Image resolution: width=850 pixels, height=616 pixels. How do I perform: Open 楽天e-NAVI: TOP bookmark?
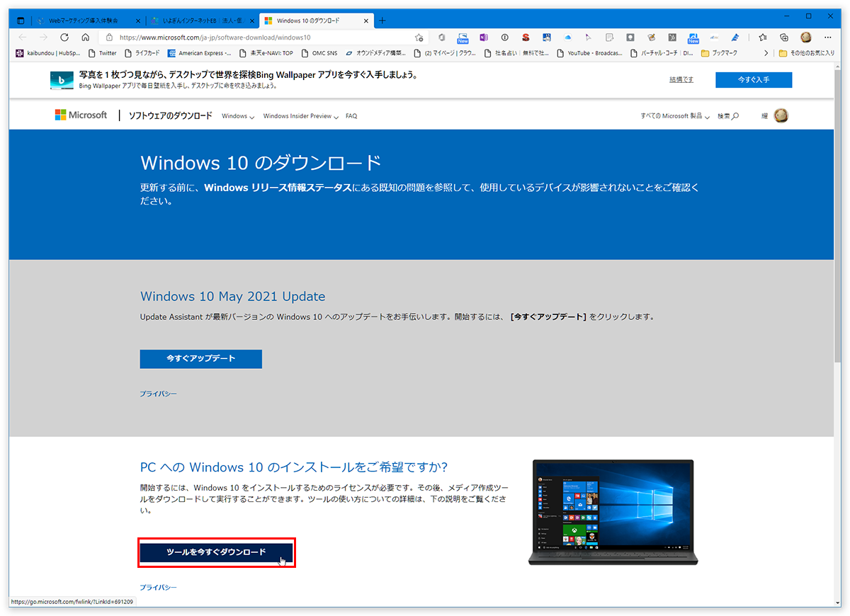coord(266,53)
